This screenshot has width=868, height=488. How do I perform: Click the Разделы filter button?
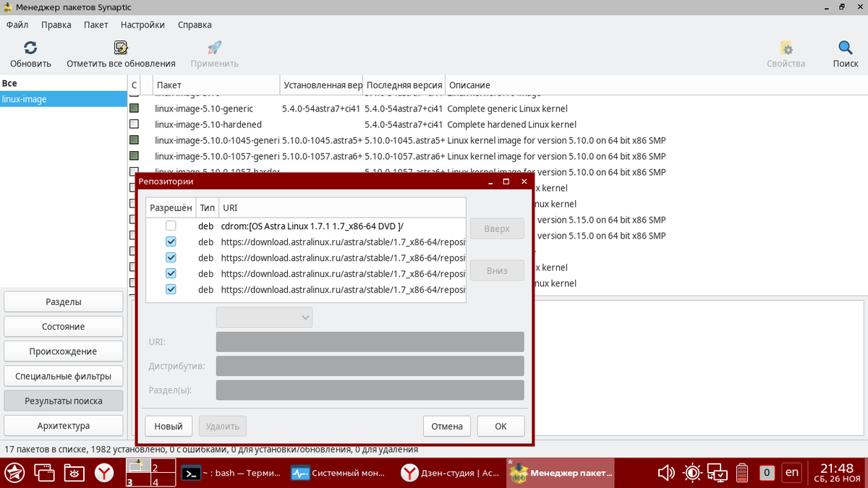click(64, 301)
